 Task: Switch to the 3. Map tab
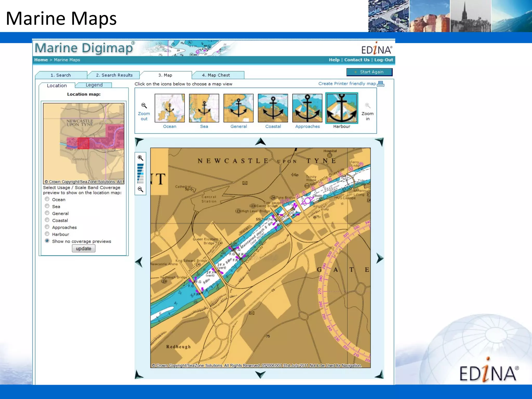[x=165, y=75]
